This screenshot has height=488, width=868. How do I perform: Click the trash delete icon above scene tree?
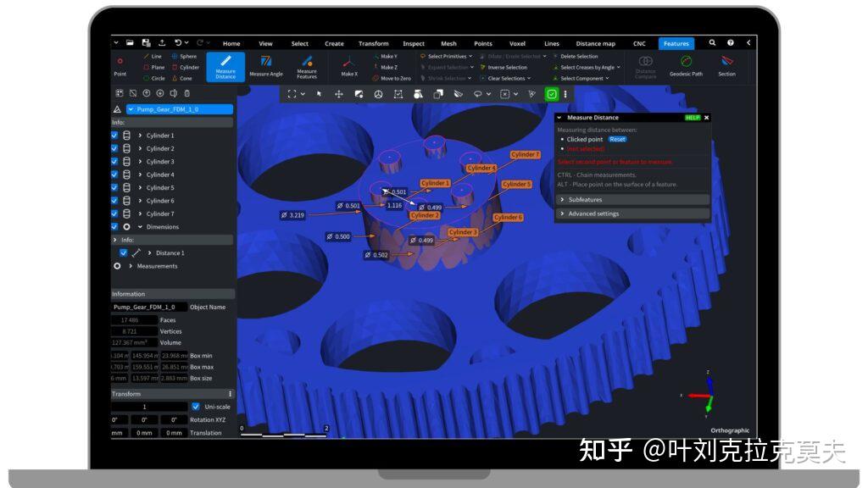[187, 93]
